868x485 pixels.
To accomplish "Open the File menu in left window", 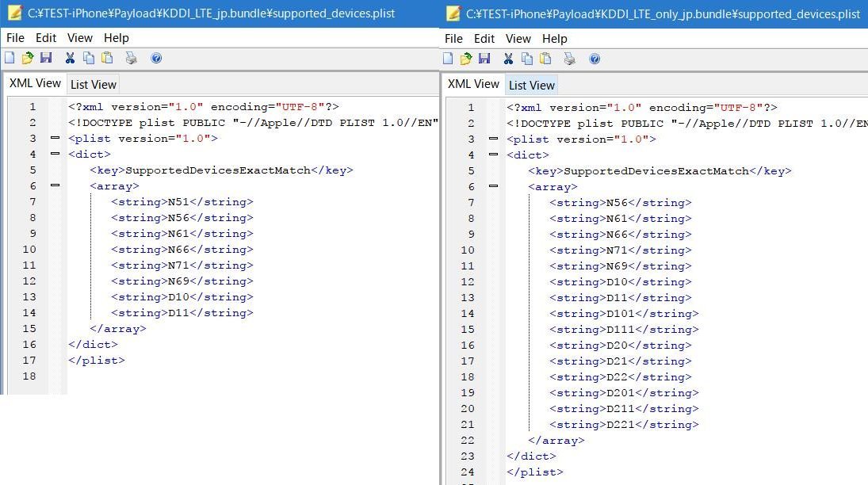I will [x=15, y=37].
